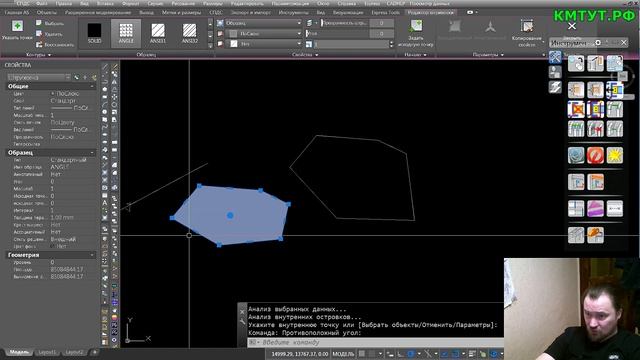Viewport: 640px width, 360px height.
Task: Click the purple shape palette icon
Action: tap(595, 209)
